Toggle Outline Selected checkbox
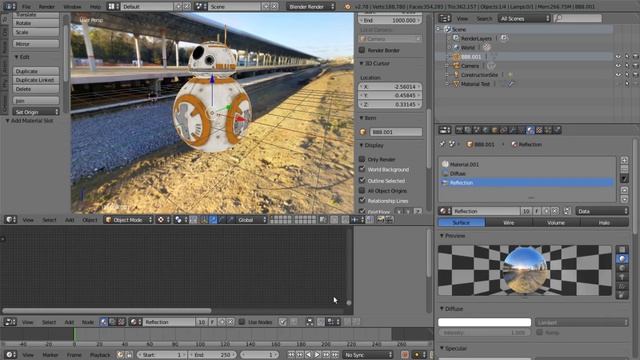This screenshot has width=640, height=360. [362, 180]
